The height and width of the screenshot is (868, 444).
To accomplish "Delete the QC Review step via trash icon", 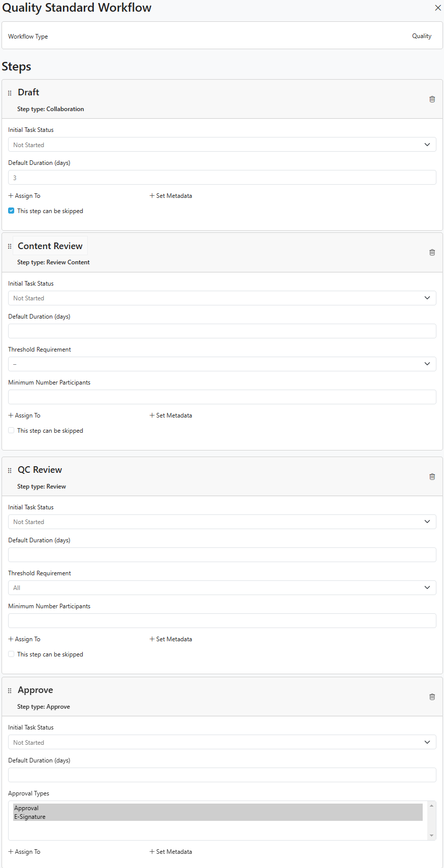I will pos(432,476).
